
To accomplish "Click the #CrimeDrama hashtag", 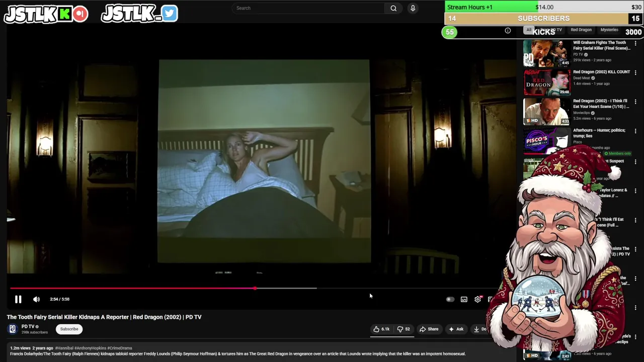I will (120, 348).
